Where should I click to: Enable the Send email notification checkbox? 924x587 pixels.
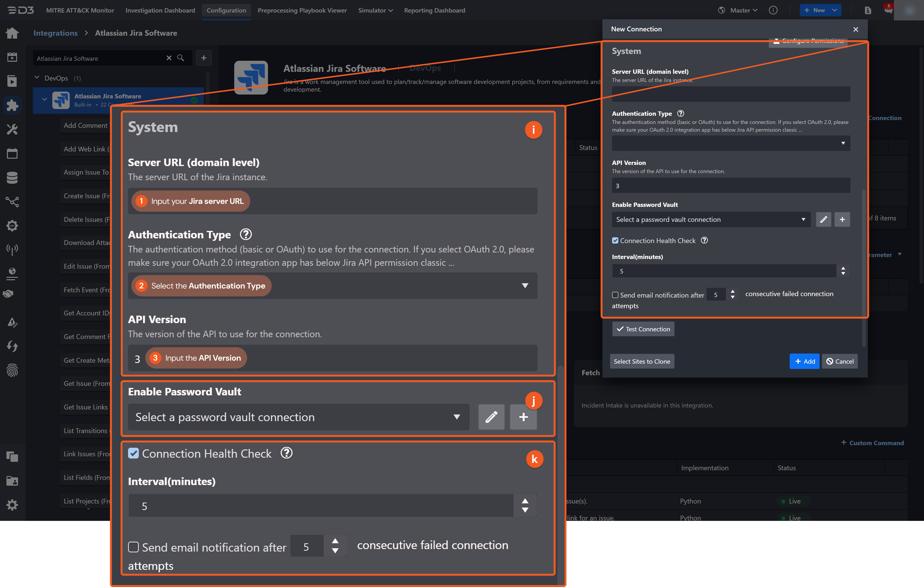pyautogui.click(x=615, y=295)
